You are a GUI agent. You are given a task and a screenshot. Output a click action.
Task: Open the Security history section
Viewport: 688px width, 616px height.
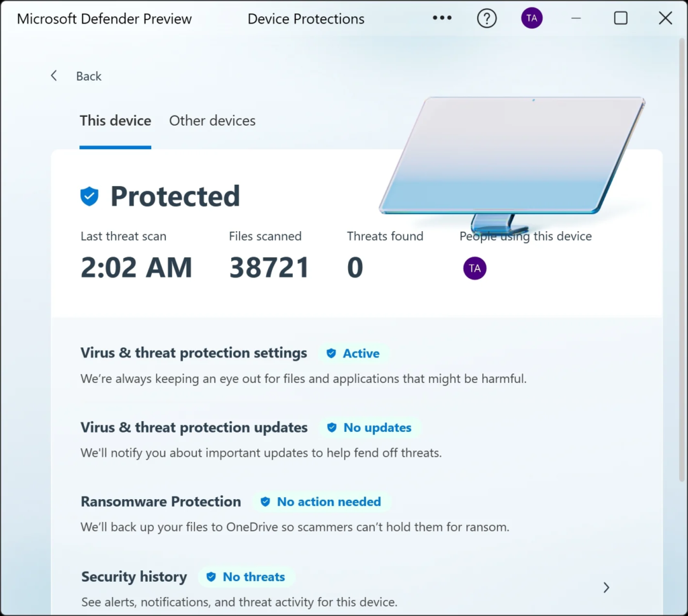[134, 576]
